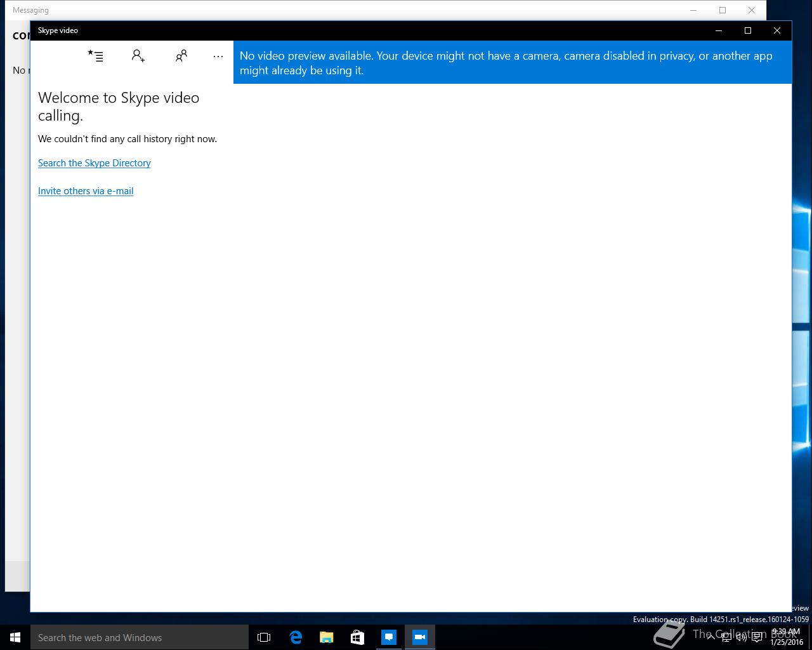This screenshot has height=650, width=812.
Task: Open the people contacts icon
Action: 181,56
